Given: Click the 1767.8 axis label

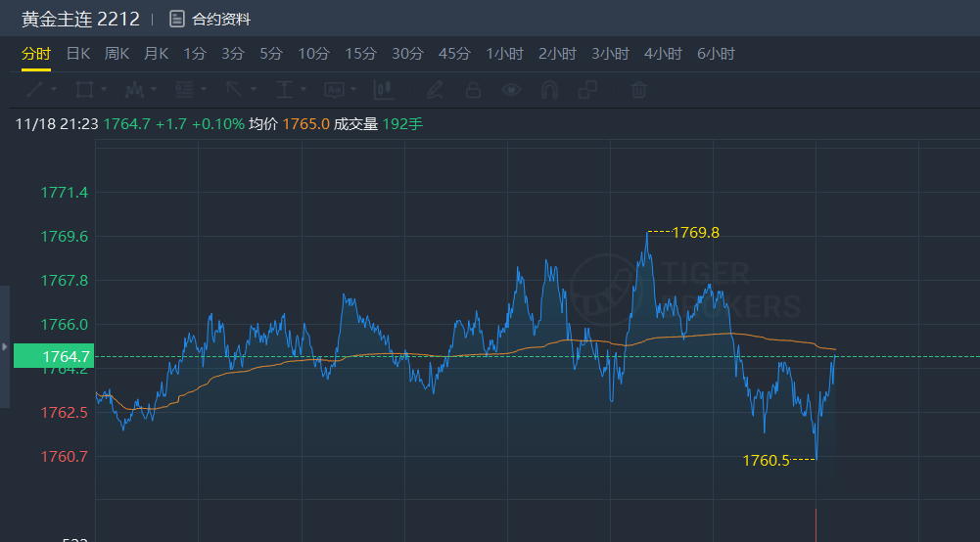Looking at the screenshot, I should tap(65, 281).
